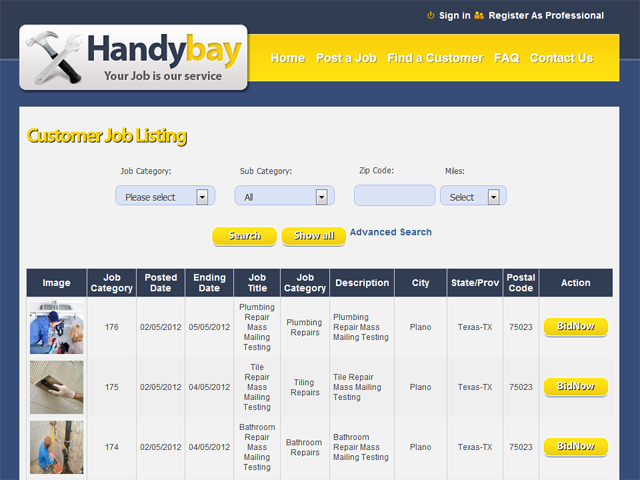This screenshot has height=480, width=640.
Task: Focus the Zip Code input field
Action: 394,195
